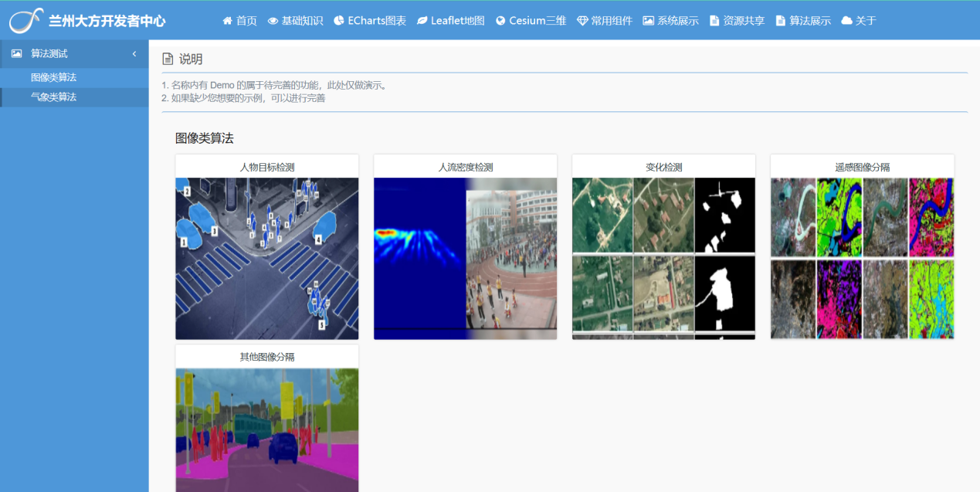Expand the 算法测试 sidebar section header

[49, 54]
